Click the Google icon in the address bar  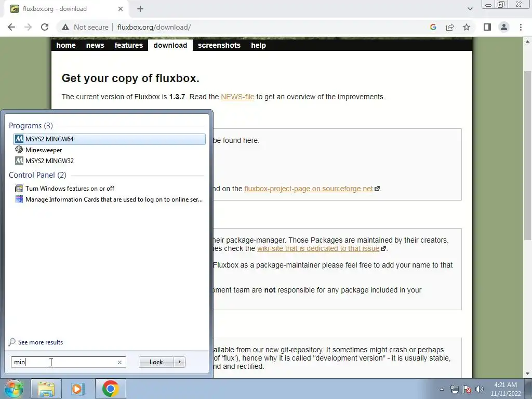[x=433, y=27]
